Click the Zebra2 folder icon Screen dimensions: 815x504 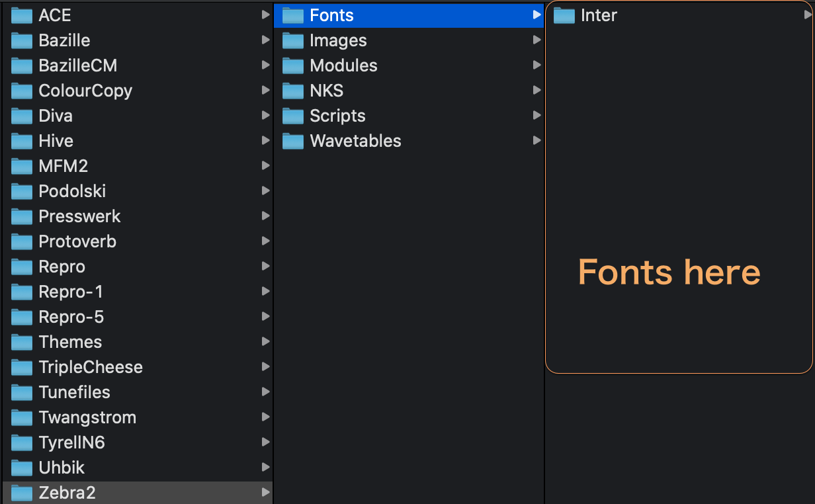point(22,493)
